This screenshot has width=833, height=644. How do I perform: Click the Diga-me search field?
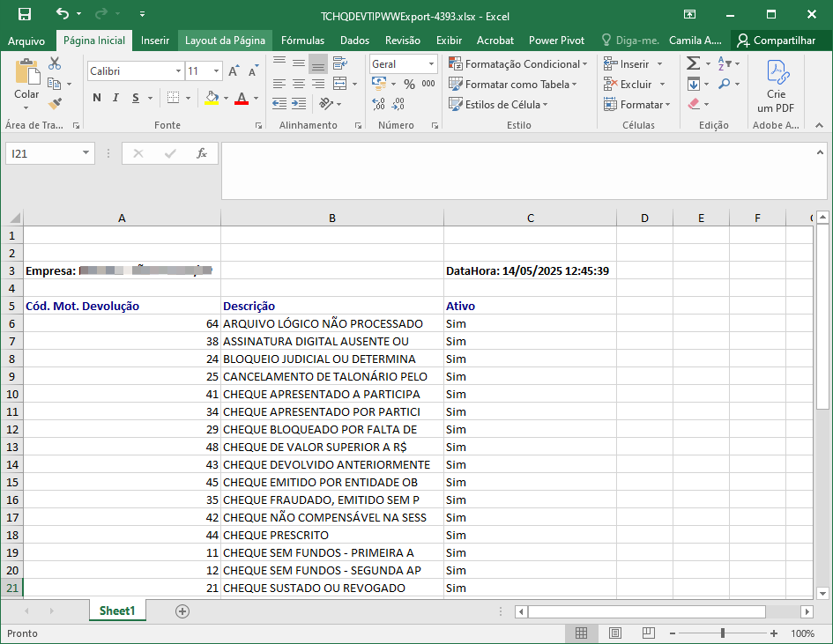pos(630,41)
